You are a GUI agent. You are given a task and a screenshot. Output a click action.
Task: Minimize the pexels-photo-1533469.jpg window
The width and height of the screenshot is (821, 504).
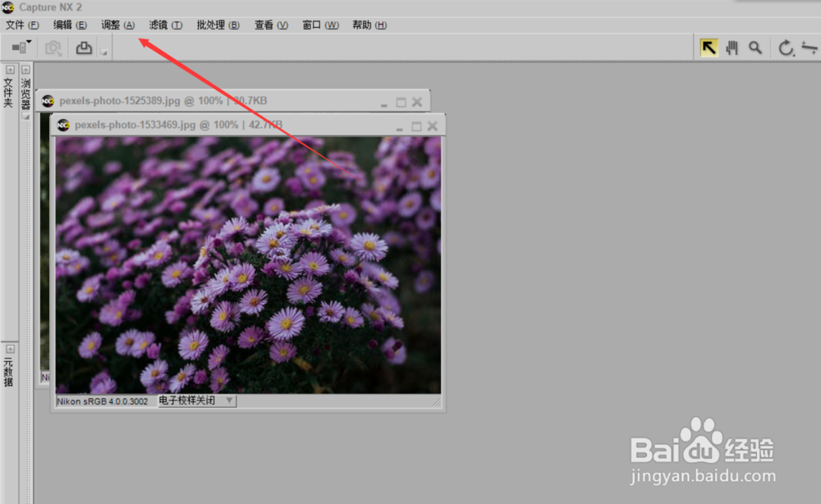coord(400,128)
